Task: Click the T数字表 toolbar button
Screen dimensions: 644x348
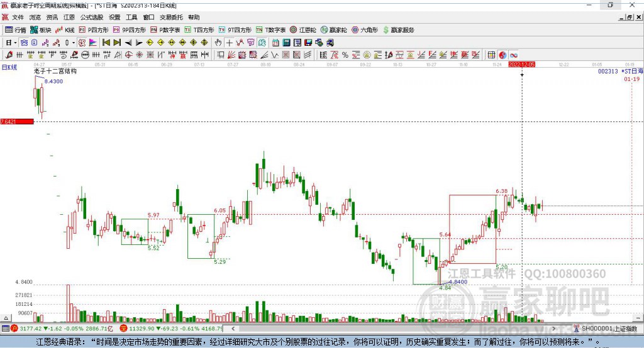Action: point(270,30)
